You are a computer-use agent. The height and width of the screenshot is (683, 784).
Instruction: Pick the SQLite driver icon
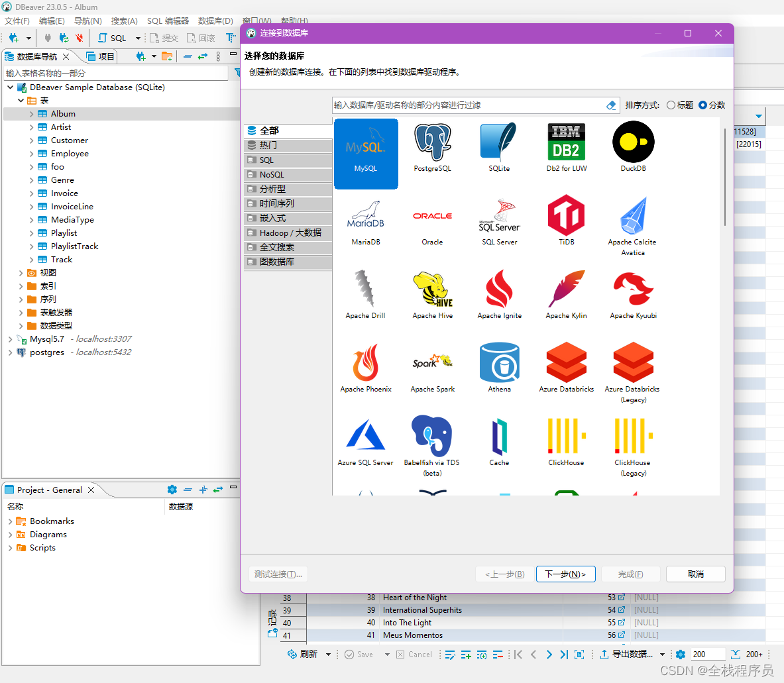pyautogui.click(x=499, y=148)
